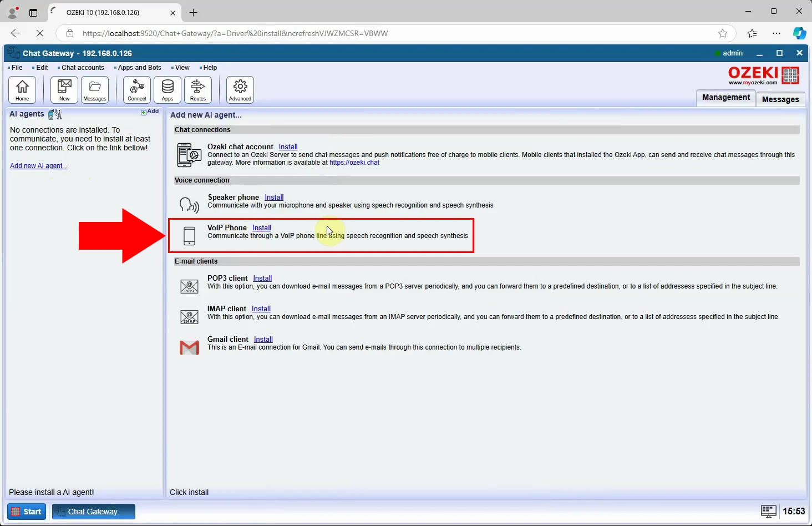Open the Messages folder toolbar icon

pos(95,90)
